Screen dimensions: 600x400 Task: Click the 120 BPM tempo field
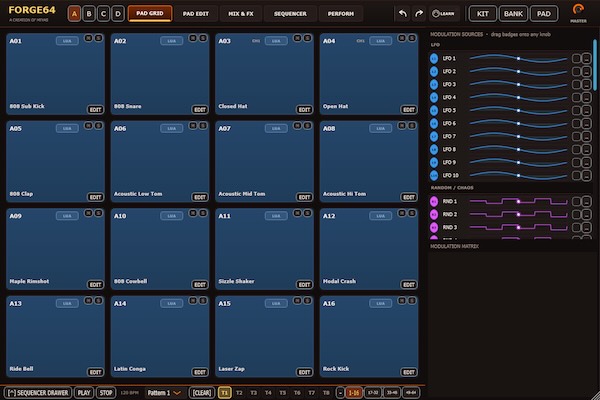click(130, 393)
